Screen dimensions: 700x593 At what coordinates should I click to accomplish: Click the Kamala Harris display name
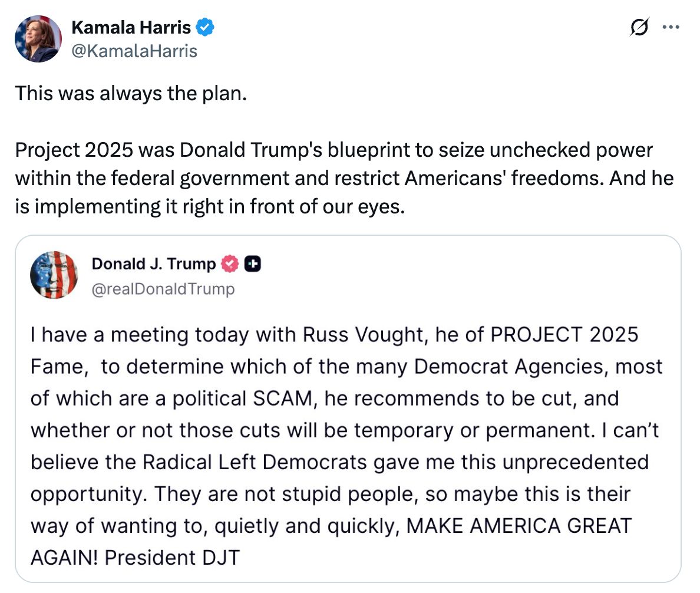pos(131,27)
